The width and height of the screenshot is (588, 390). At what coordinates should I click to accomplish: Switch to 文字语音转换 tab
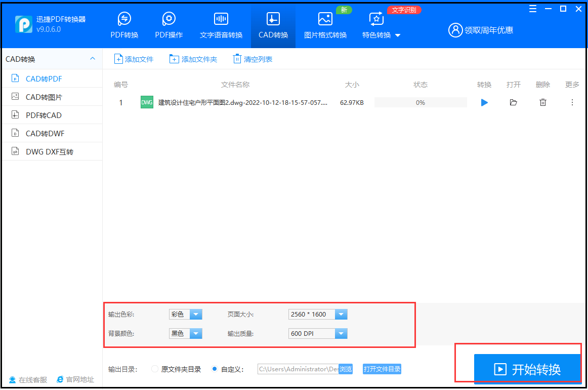221,25
